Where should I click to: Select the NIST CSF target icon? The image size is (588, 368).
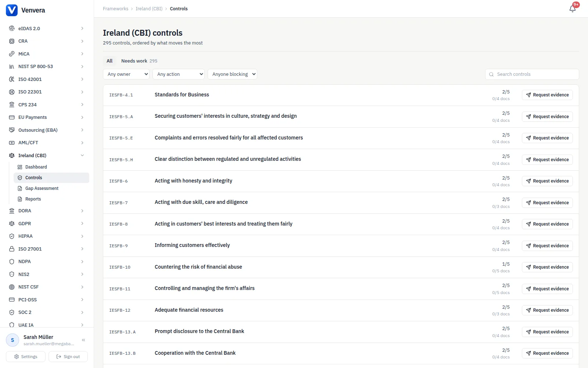click(x=12, y=287)
